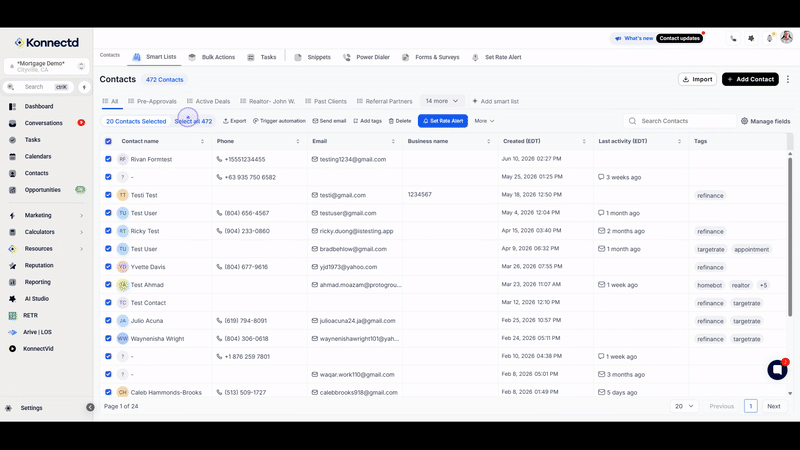Image resolution: width=800 pixels, height=450 pixels.
Task: Click Add tags bulk action
Action: coord(367,121)
